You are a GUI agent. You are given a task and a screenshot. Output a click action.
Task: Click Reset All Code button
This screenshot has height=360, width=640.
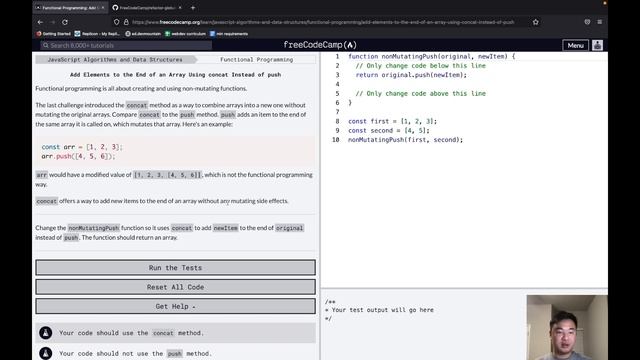(176, 287)
